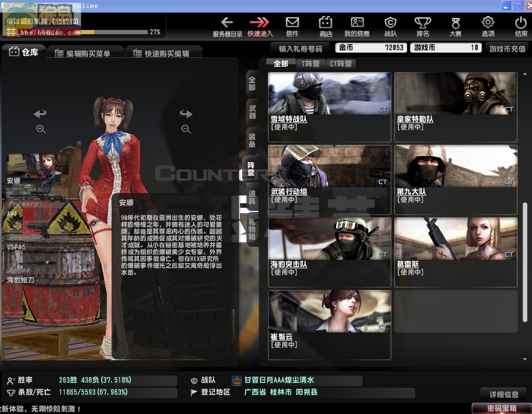The height and width of the screenshot is (414, 532).
Task: Select the vertical 礼物箱 gift box tab
Action: coord(252,229)
